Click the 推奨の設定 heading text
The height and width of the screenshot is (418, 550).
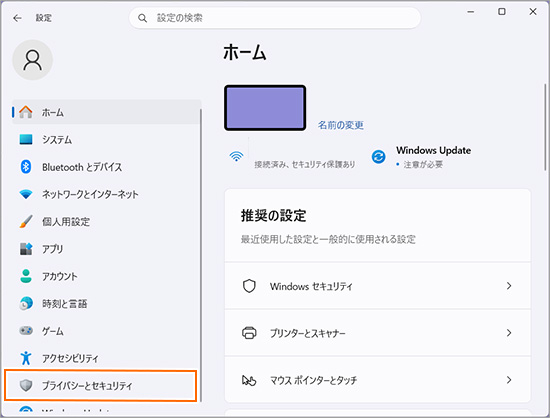point(273,216)
